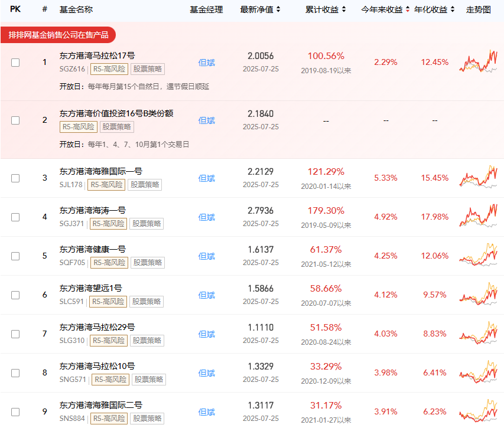Toggle the 年化收益 sort arrows

[453, 9]
